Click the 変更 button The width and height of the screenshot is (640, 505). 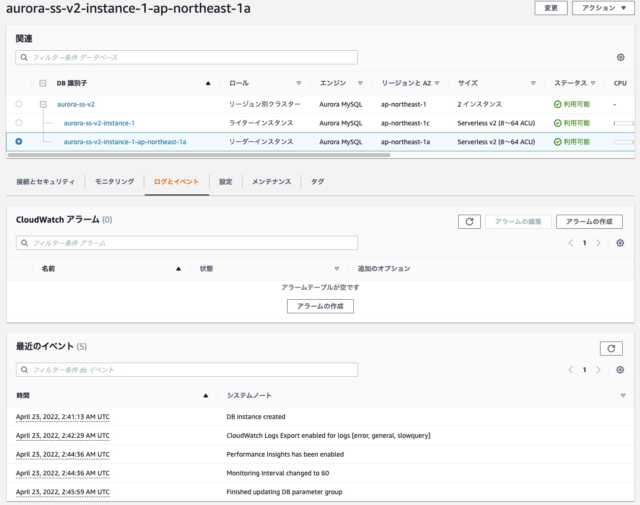click(x=551, y=8)
